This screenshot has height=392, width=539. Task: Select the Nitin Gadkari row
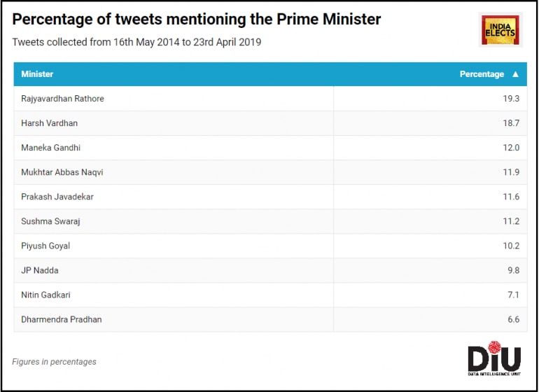pos(45,295)
